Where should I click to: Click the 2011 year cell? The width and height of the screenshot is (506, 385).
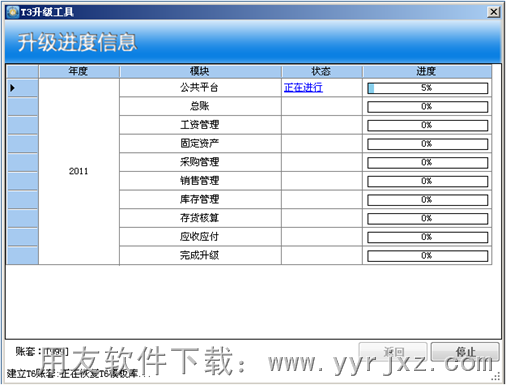tap(79, 172)
